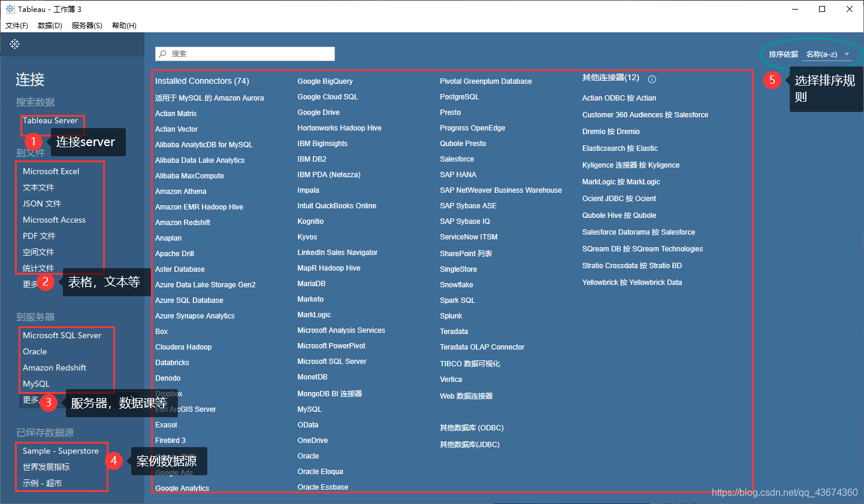Image resolution: width=864 pixels, height=504 pixels.
Task: Select Actian Vector connector
Action: coord(176,129)
